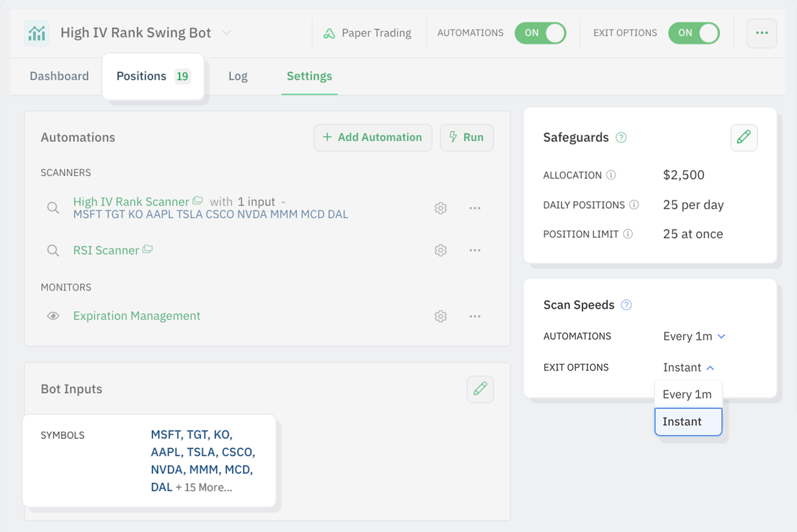The width and height of the screenshot is (797, 532).
Task: Open the Safeguards help question mark
Action: [621, 137]
